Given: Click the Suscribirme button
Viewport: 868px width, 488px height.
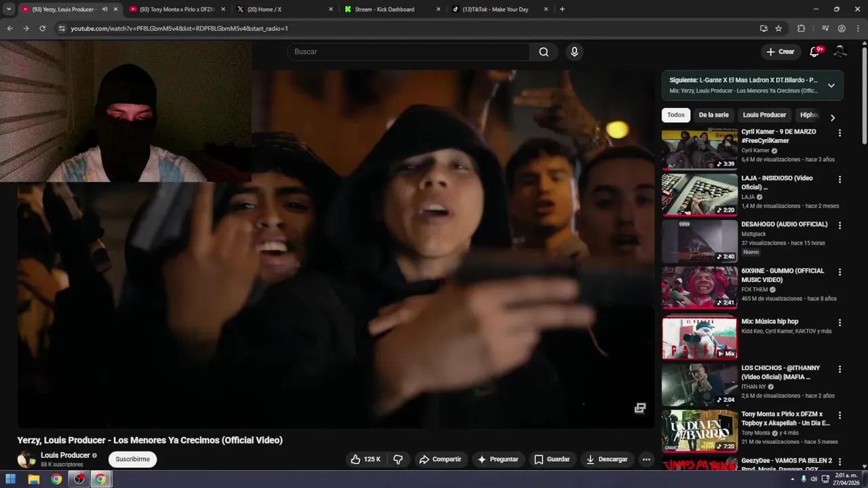Looking at the screenshot, I should point(132,459).
